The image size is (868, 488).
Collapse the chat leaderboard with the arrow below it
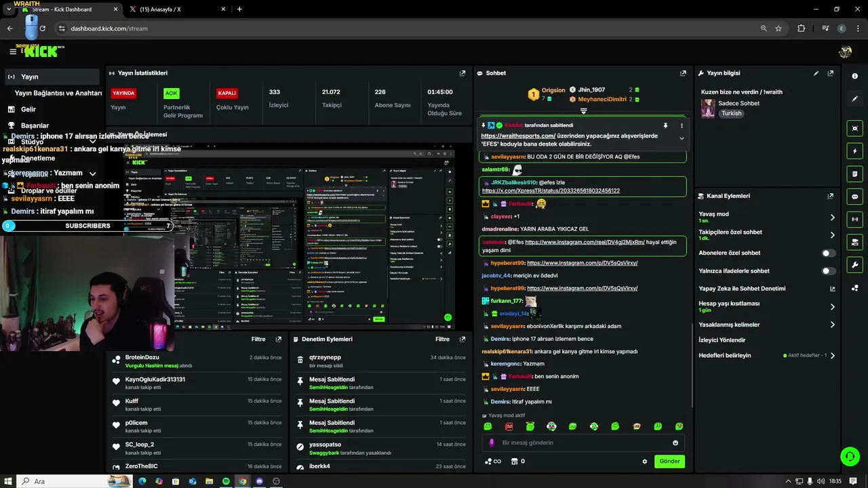[x=583, y=110]
